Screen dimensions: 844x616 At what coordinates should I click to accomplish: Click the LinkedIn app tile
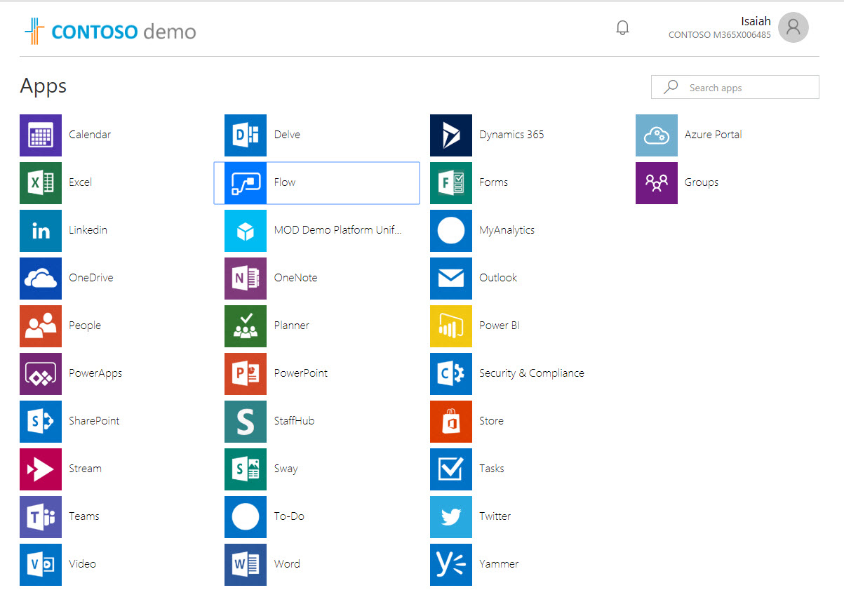coord(41,231)
